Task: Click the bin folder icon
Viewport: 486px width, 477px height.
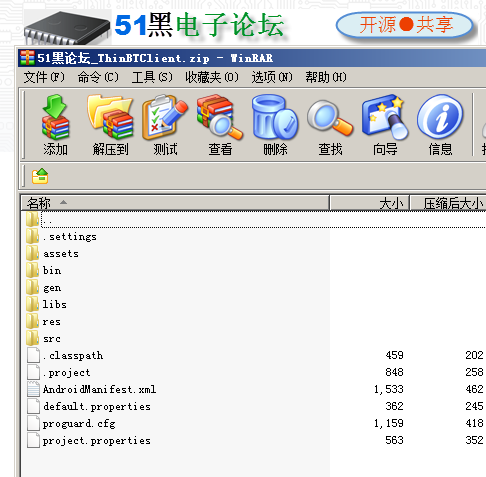Action: pos(33,270)
